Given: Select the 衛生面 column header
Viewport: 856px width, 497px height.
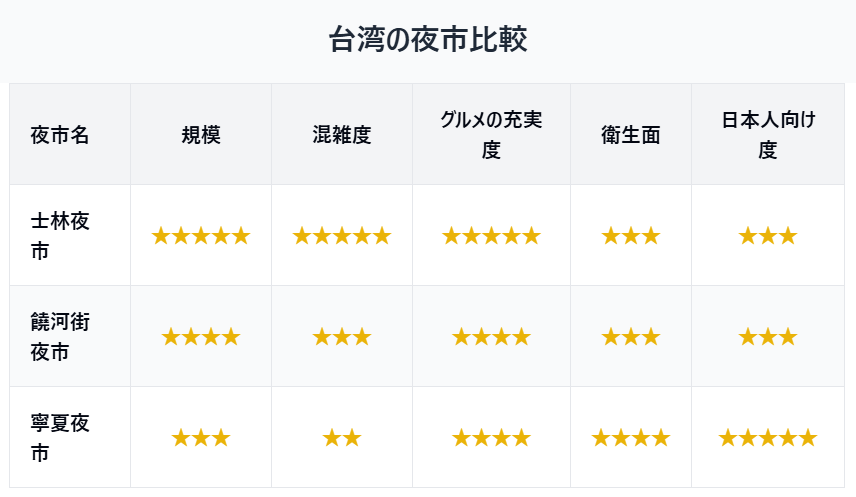Looking at the screenshot, I should [631, 135].
